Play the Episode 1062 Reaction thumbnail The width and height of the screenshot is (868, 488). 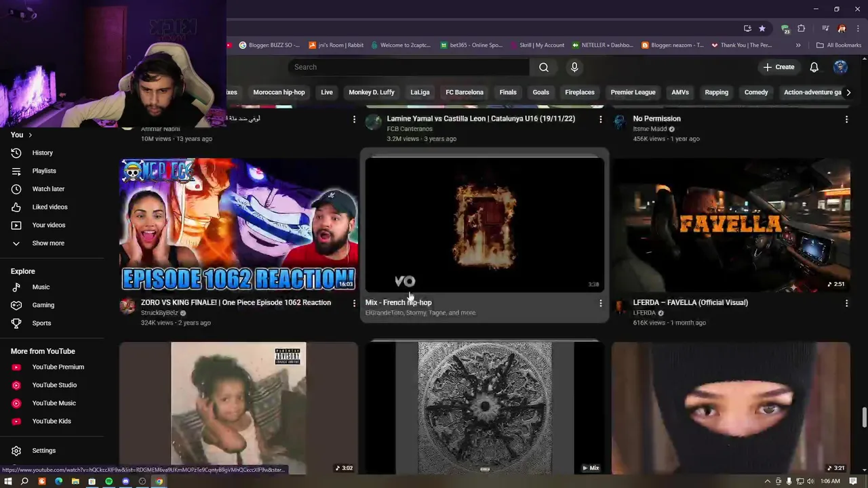click(x=239, y=225)
